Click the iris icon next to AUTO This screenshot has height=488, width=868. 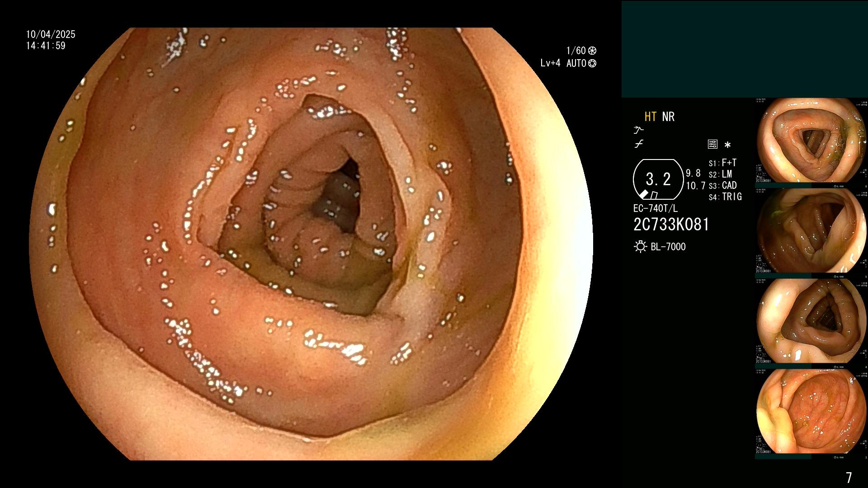(592, 63)
